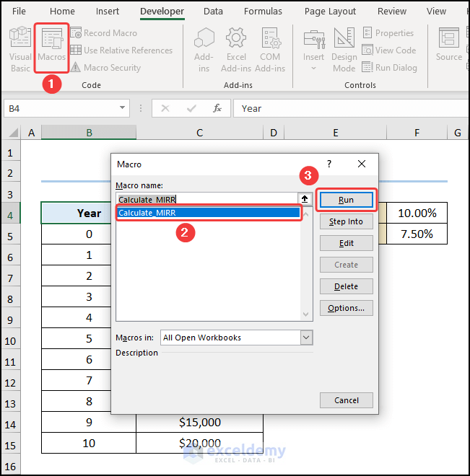Click the Macro dialog help question mark

pos(329,164)
